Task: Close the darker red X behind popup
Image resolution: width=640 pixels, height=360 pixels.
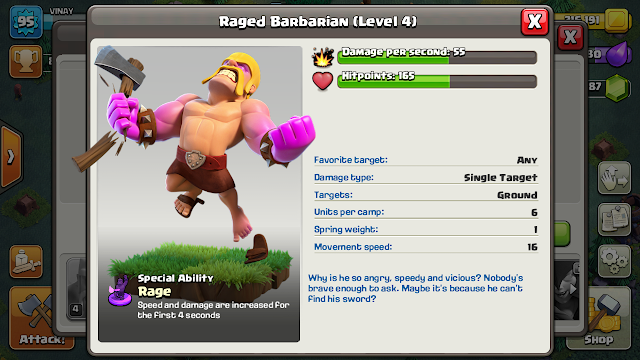Action: (571, 37)
